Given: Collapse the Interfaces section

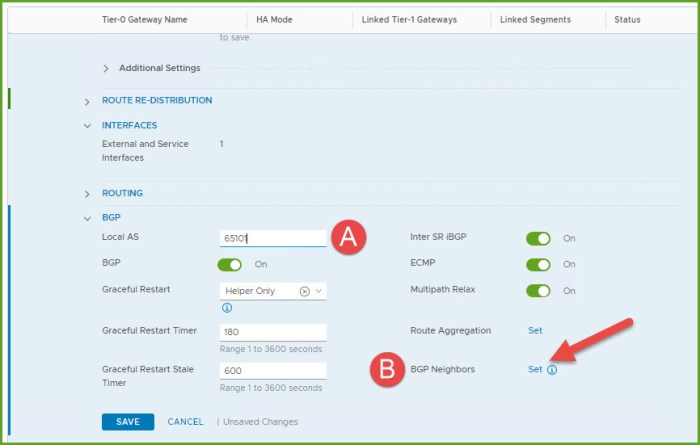Looking at the screenshot, I should click(87, 126).
